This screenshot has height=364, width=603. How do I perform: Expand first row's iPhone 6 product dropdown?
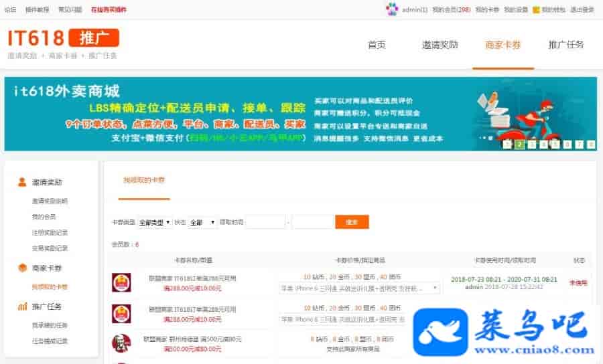point(359,288)
